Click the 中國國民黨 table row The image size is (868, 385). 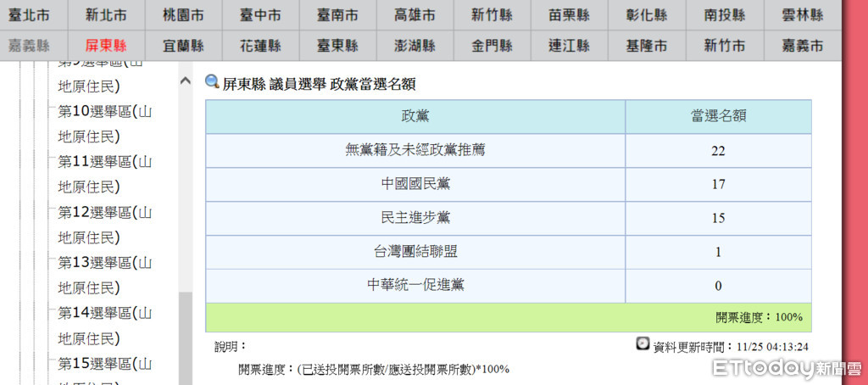[x=415, y=184]
